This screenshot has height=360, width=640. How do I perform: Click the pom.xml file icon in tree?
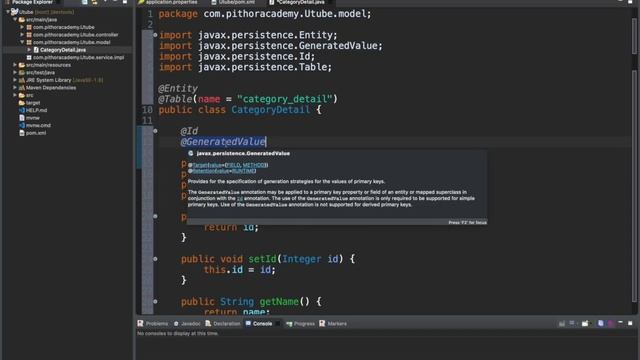pos(22,133)
